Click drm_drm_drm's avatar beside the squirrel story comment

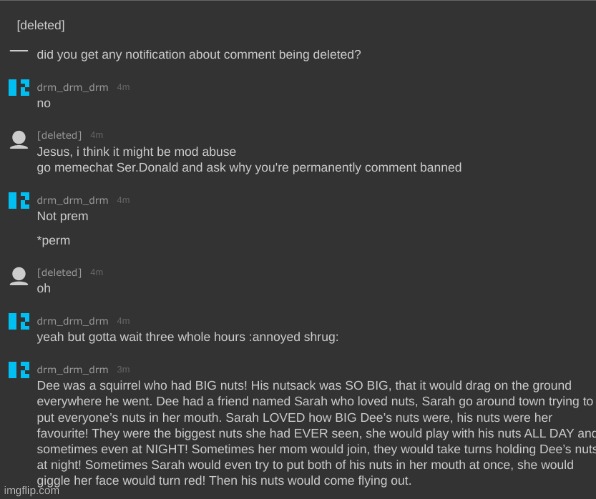(19, 369)
